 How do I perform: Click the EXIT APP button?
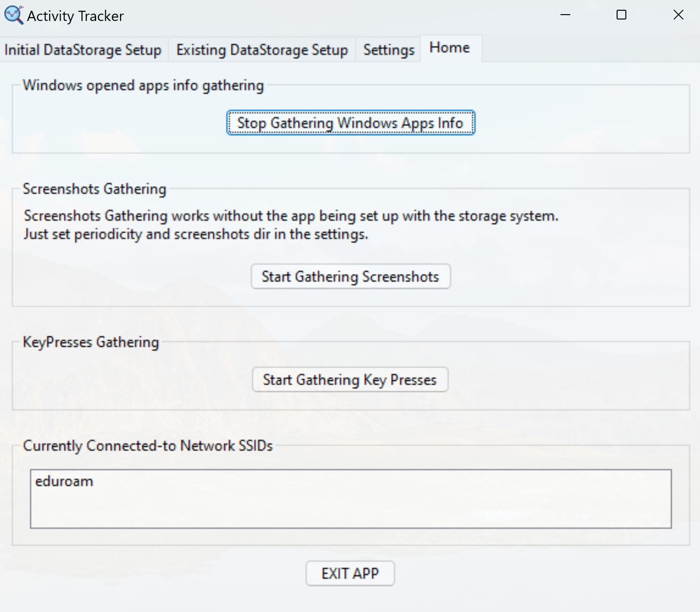350,573
